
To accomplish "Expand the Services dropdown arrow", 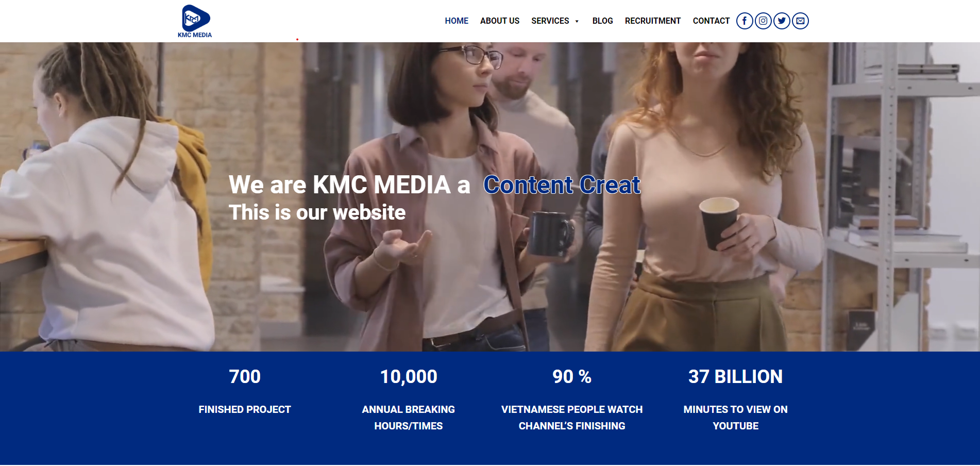I will [x=577, y=22].
